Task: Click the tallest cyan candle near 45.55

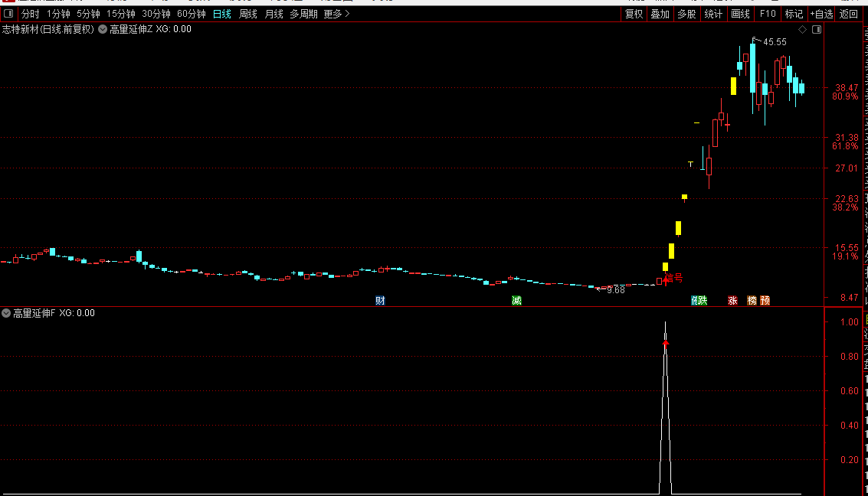Action: [x=752, y=67]
